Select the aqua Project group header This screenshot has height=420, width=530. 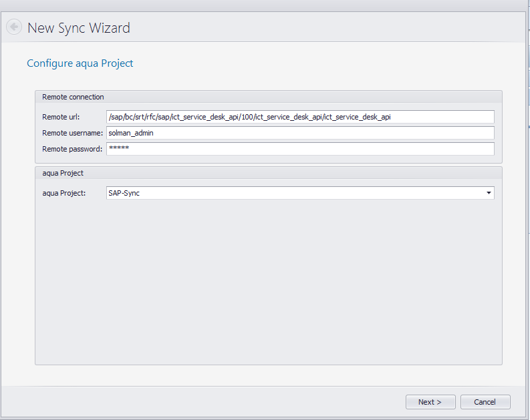point(62,173)
